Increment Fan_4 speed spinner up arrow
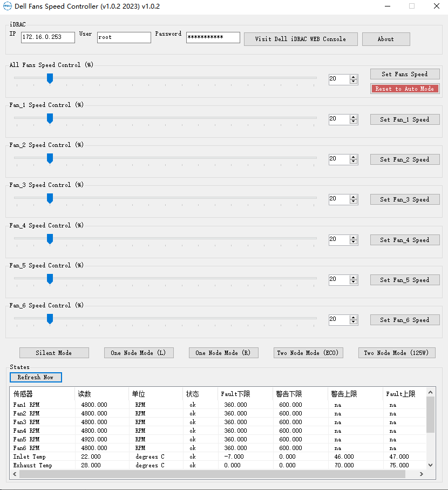 [x=354, y=238]
